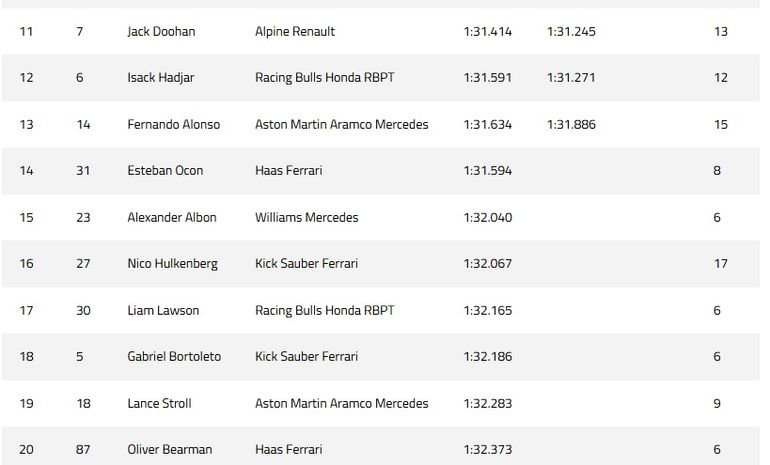Click Nico Hulkenberg's name
The width and height of the screenshot is (770, 465).
click(x=172, y=264)
